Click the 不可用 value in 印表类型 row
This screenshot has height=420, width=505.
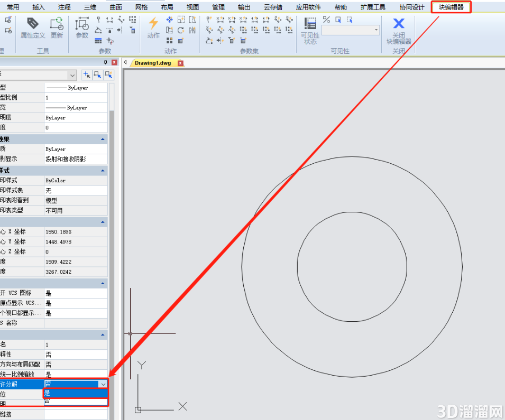pos(76,210)
